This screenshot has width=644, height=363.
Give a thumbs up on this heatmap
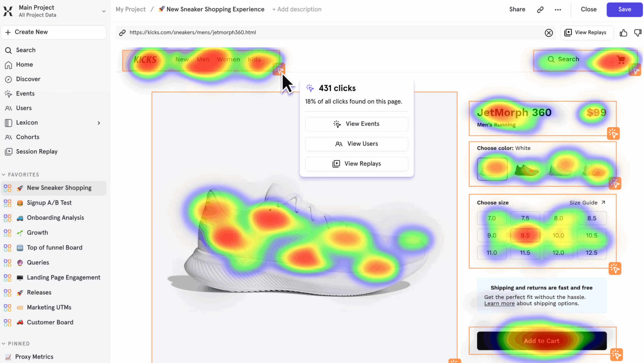pos(623,33)
